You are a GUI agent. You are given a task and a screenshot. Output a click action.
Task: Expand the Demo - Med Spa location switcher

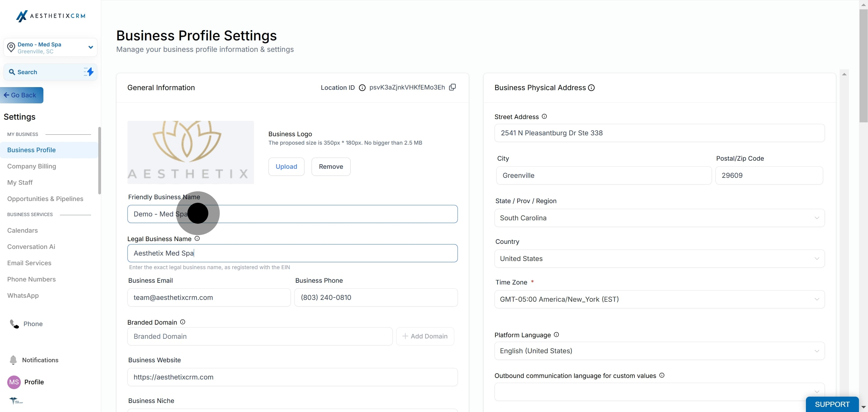point(90,48)
